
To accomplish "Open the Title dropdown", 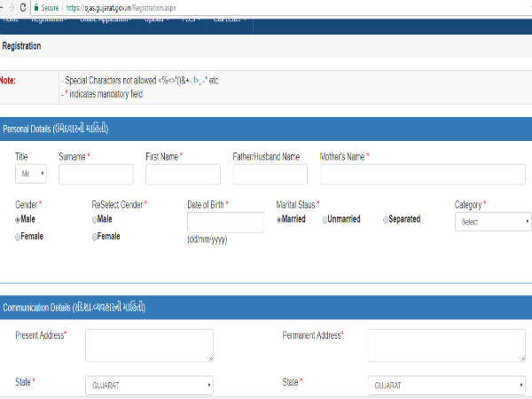I will tap(31, 174).
